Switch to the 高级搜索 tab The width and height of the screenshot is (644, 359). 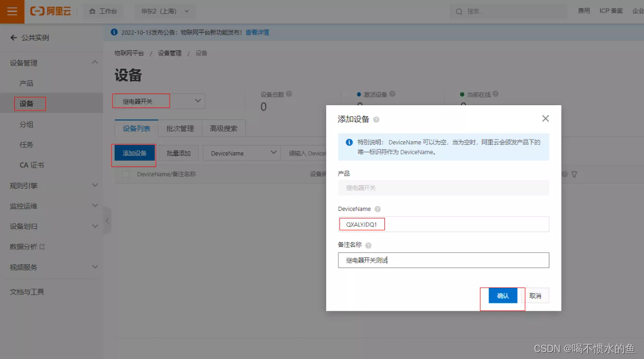[223, 128]
